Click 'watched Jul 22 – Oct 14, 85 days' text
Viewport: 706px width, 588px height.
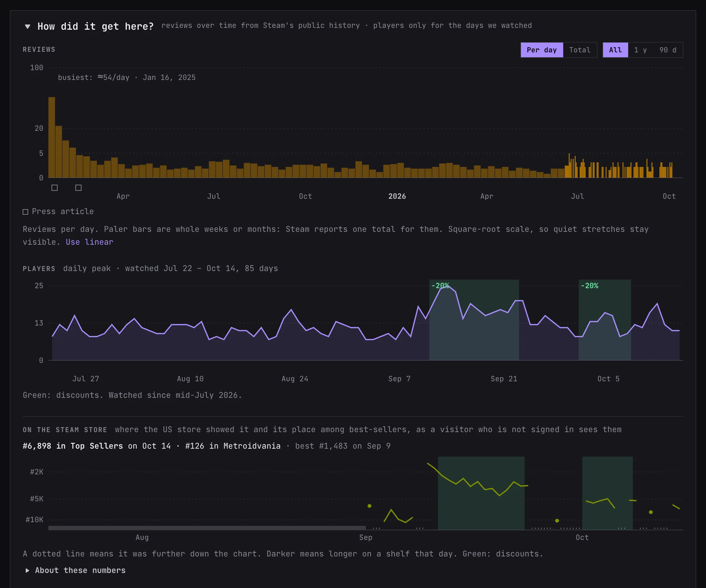(x=201, y=269)
